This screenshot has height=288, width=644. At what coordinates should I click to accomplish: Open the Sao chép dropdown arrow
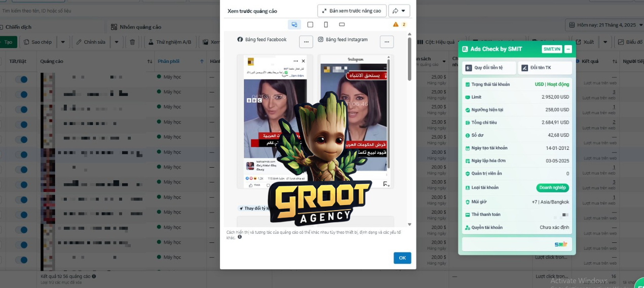point(63,42)
